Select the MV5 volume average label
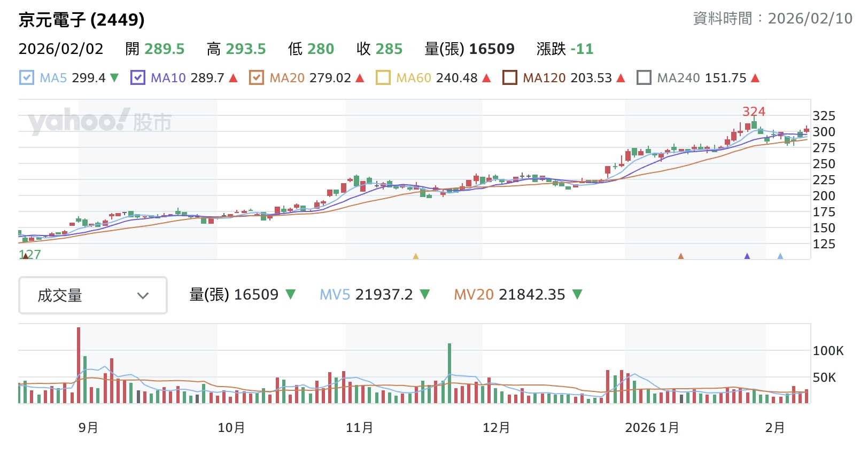Viewport: 868px width, 456px height. (335, 295)
